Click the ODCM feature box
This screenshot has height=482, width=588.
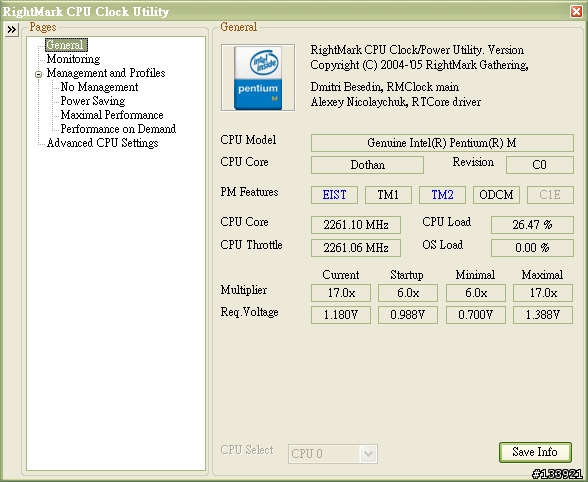[496, 195]
